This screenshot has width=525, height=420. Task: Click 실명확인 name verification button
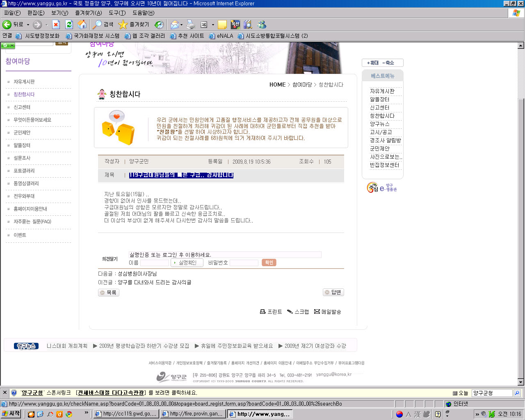click(187, 262)
